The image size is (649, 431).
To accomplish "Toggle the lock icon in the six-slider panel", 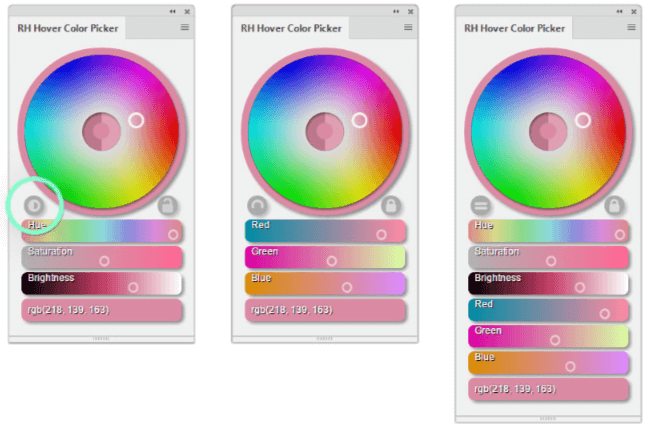I will coord(616,205).
